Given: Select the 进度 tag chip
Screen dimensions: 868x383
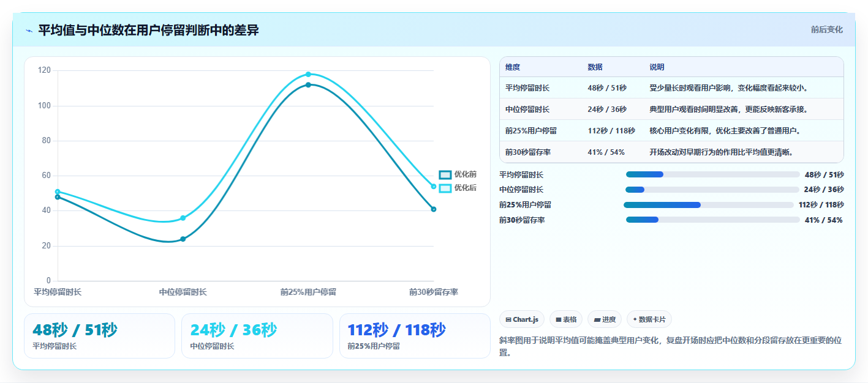Looking at the screenshot, I should 605,319.
